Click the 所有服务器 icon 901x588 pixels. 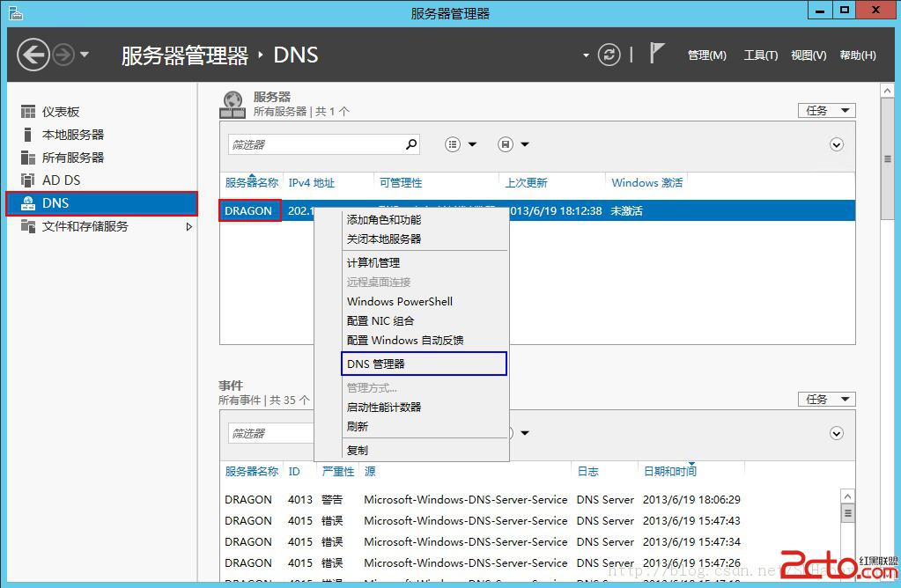pos(27,158)
